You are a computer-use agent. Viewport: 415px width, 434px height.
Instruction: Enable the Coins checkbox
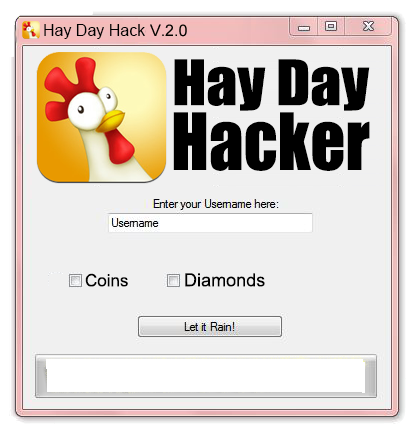tap(75, 280)
